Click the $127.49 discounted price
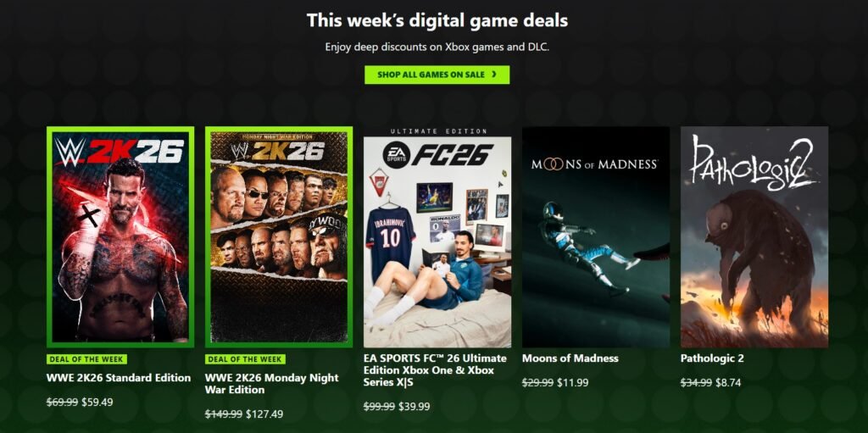Screen dimensions: 868x433 point(264,414)
